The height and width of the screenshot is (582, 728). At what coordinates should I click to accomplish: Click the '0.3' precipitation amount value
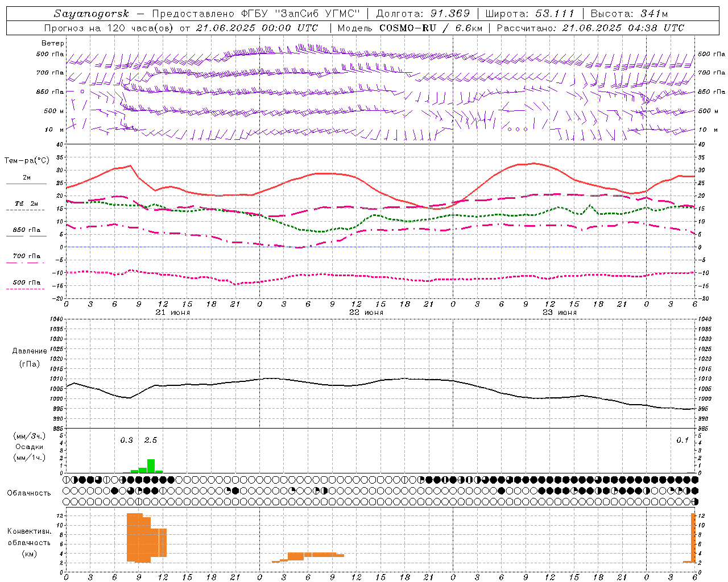pyautogui.click(x=126, y=440)
